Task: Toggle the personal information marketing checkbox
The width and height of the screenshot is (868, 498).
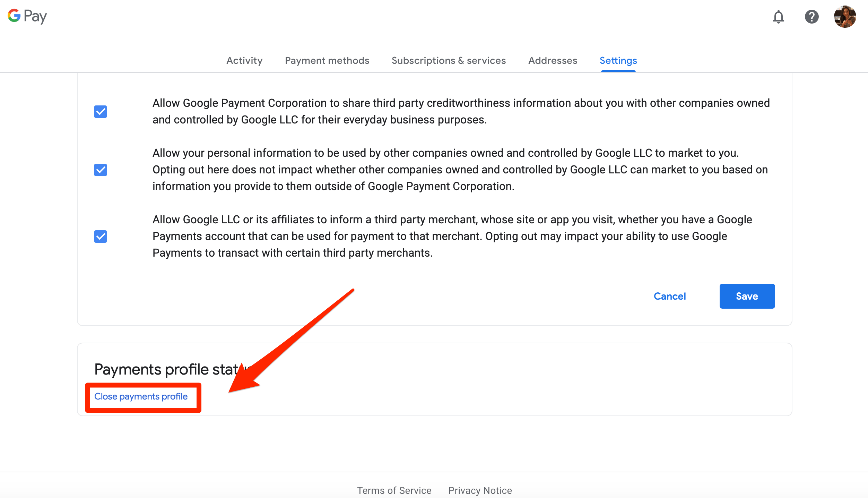Action: pyautogui.click(x=101, y=170)
